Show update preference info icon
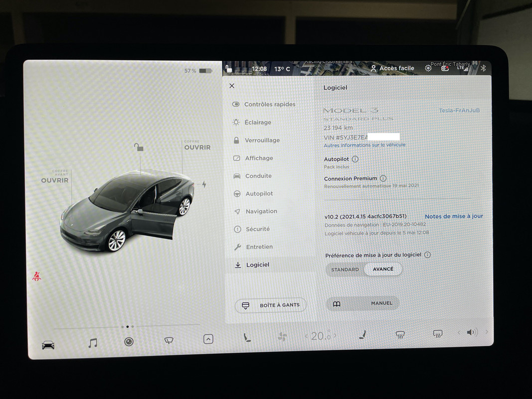Viewport: 532px width, 399px height. (427, 254)
